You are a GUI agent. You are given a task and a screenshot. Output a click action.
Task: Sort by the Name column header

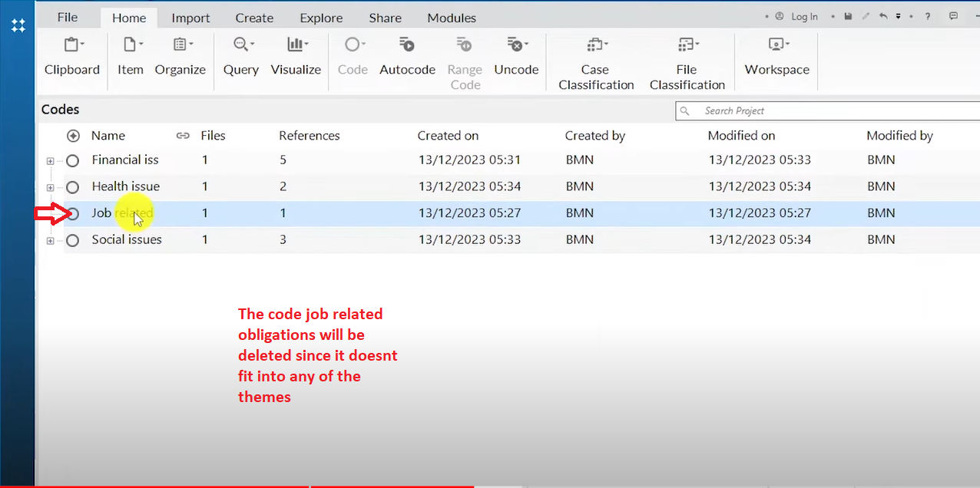[x=108, y=136]
